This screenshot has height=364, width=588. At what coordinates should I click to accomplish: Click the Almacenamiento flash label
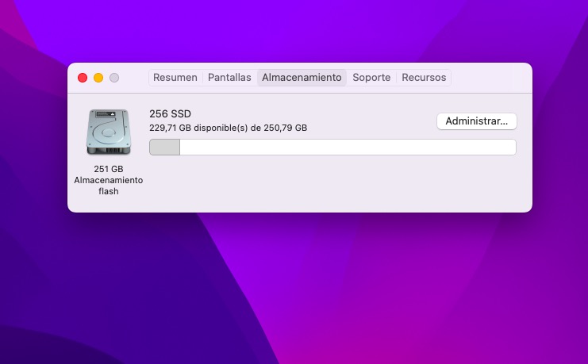(108, 186)
